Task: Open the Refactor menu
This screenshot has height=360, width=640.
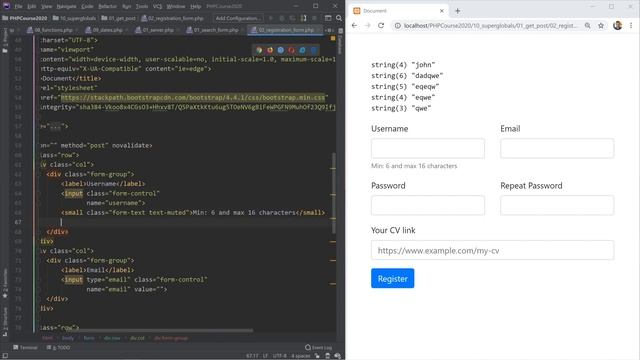Action: click(108, 6)
